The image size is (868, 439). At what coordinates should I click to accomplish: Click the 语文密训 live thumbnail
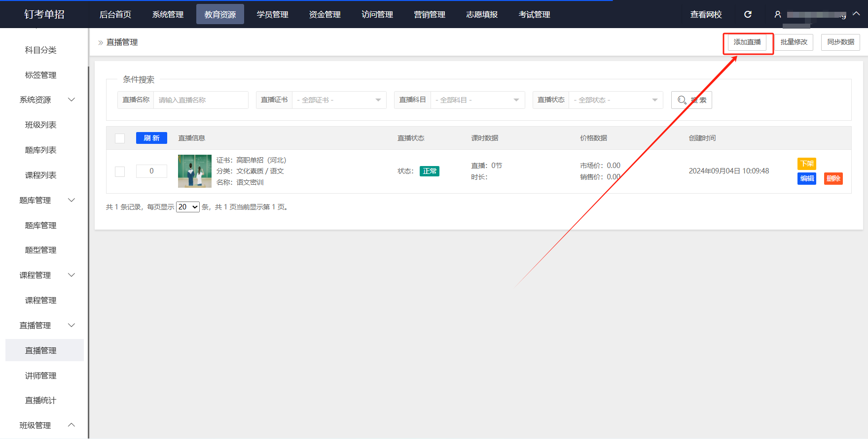tap(194, 171)
